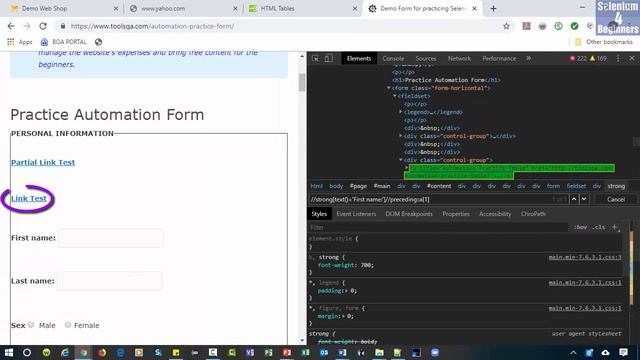Expand the legend node in DOM tree
Image resolution: width=640 pixels, height=360 pixels.
(400, 112)
